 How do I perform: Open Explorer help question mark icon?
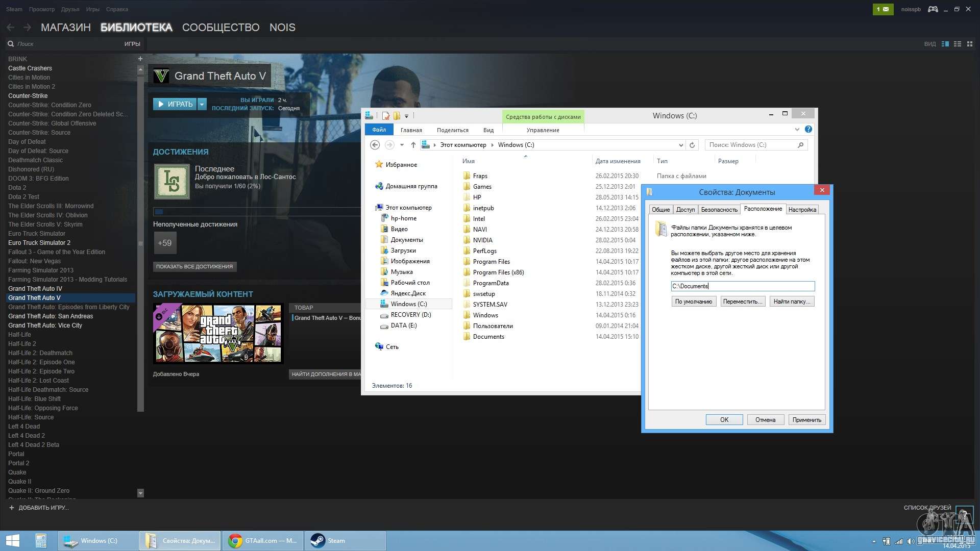tap(808, 130)
